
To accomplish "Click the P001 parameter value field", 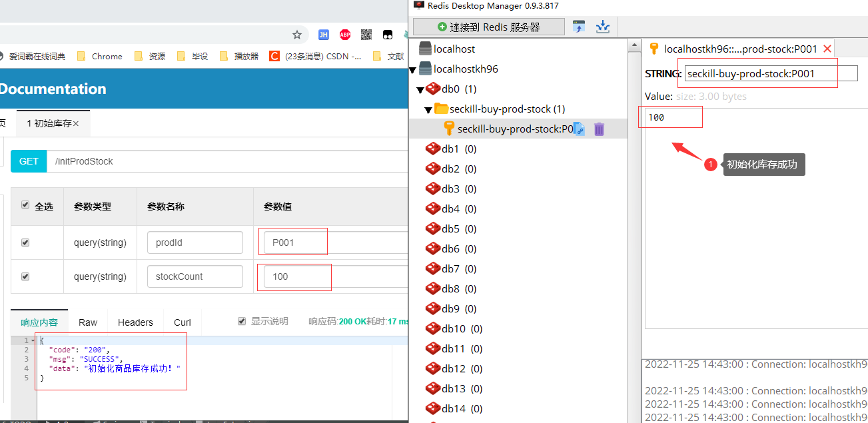I will (x=335, y=242).
